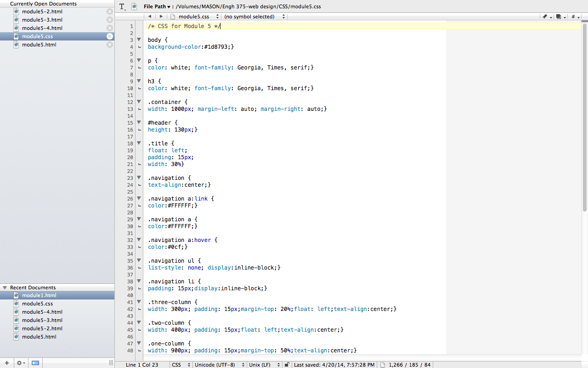Go to previous document with back arrow
The width and height of the screenshot is (588, 368).
pos(150,17)
